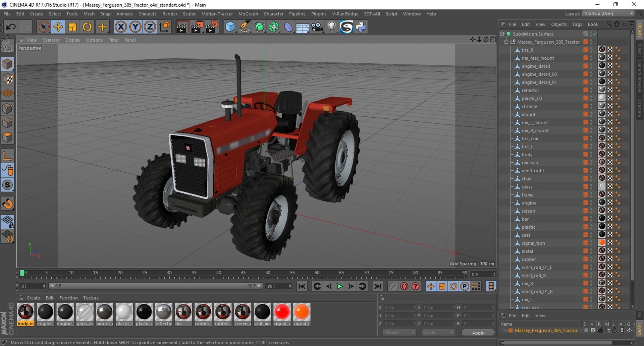Select the body_m material swatch

click(26, 314)
